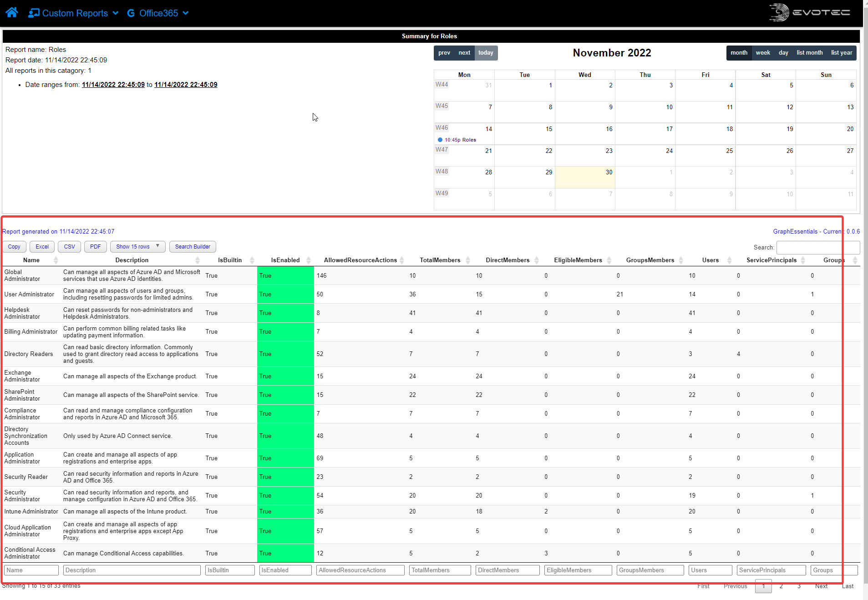Open the end date range link
Screen dimensions: 868x600
coord(186,85)
